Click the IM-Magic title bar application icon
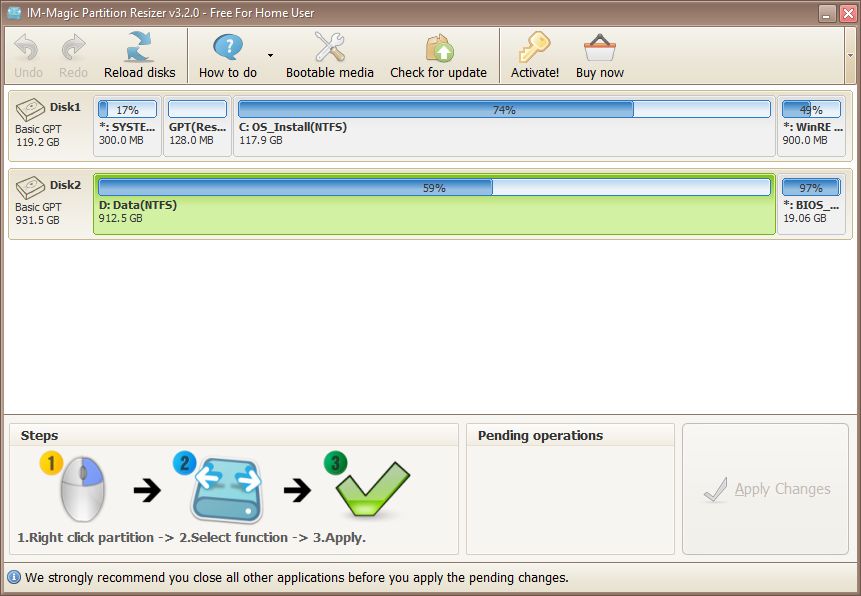The width and height of the screenshot is (861, 596). 11,11
